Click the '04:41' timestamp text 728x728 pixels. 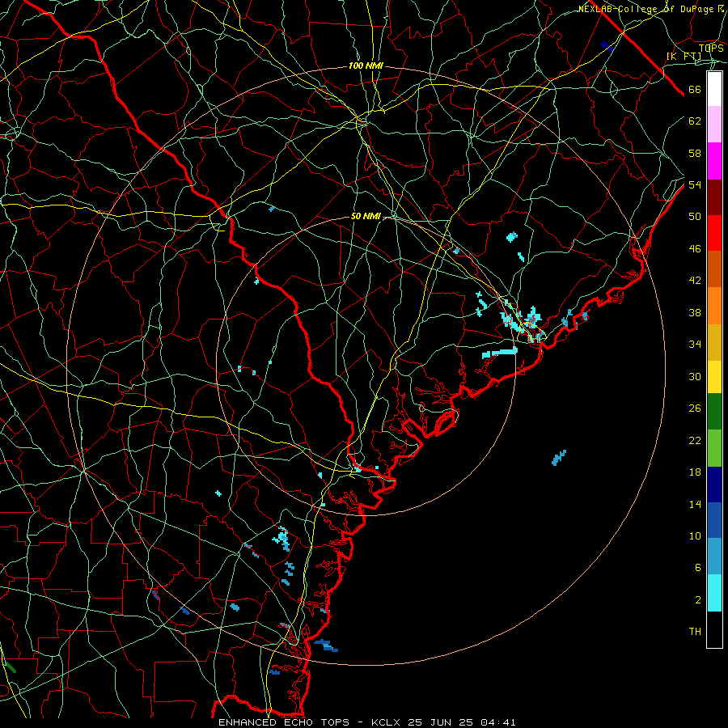(498, 722)
